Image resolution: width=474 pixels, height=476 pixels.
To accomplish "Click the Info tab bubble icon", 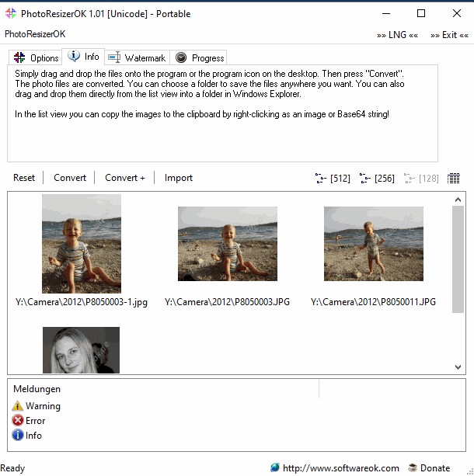I will (x=74, y=56).
